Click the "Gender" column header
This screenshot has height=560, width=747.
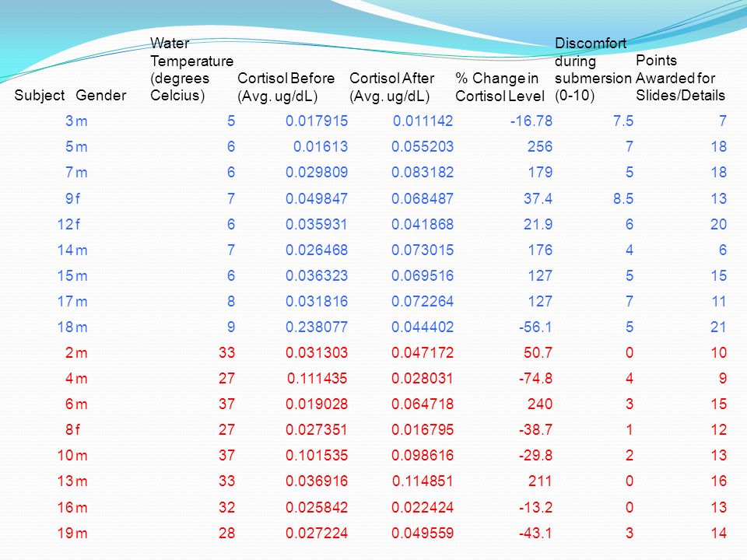(x=101, y=95)
